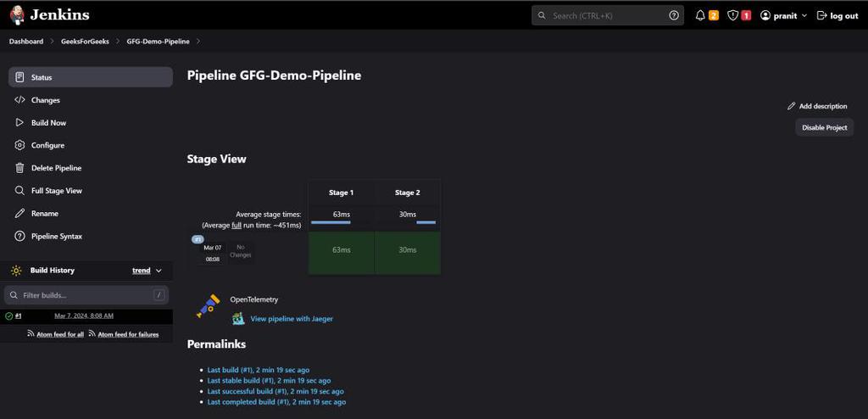Image resolution: width=868 pixels, height=419 pixels.
Task: Click the OpenTelemetry telescope icon
Action: pyautogui.click(x=209, y=306)
